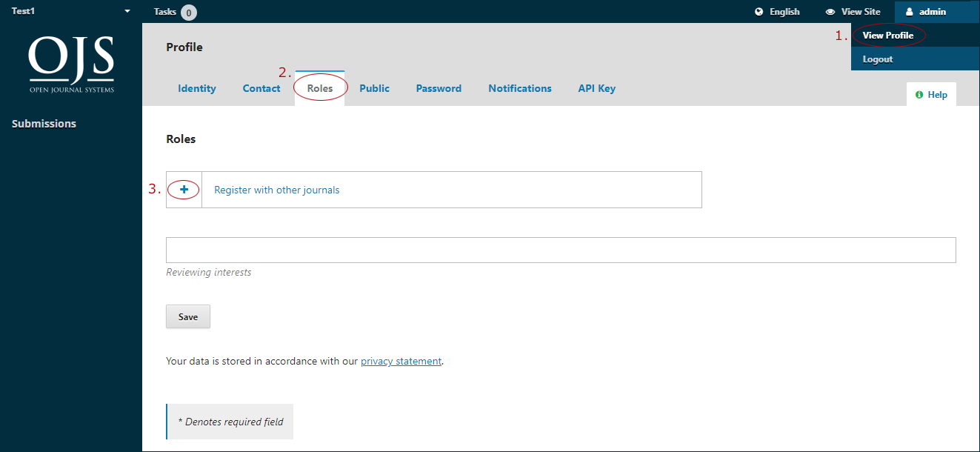Choose View Profile from the admin menu

coord(888,36)
